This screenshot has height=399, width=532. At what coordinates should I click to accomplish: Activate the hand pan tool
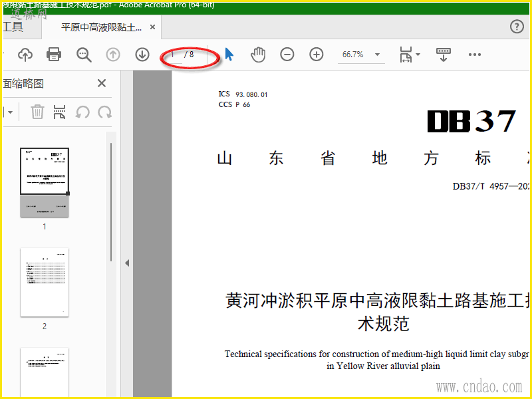[258, 55]
